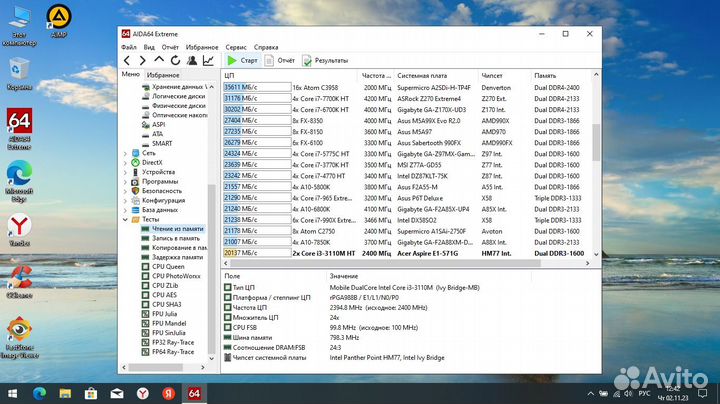Switch to the Избранное sidebar tab
720x404 pixels.
click(163, 75)
